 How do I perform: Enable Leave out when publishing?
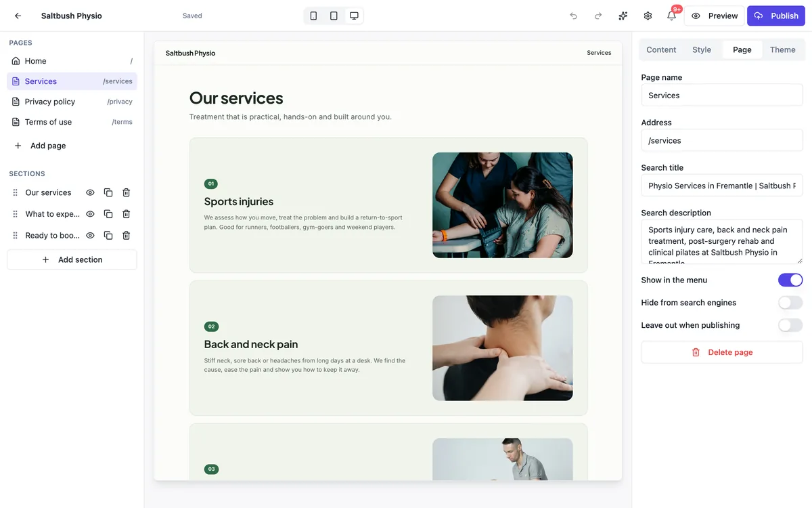click(x=790, y=325)
